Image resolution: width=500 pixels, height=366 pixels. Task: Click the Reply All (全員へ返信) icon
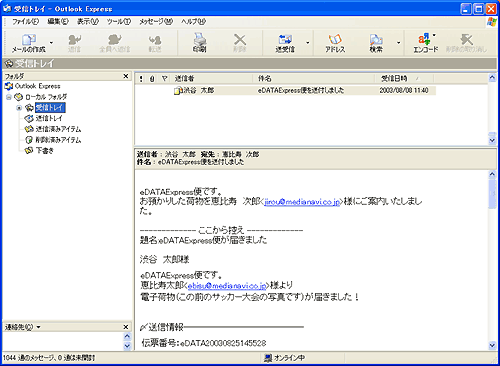pyautogui.click(x=114, y=39)
